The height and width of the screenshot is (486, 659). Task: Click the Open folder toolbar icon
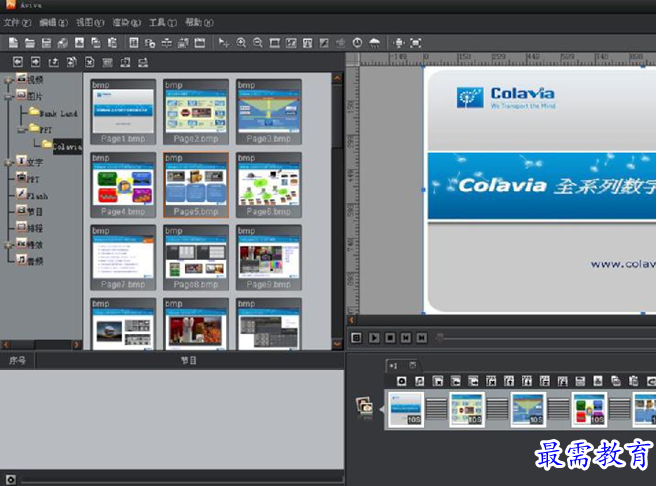30,42
